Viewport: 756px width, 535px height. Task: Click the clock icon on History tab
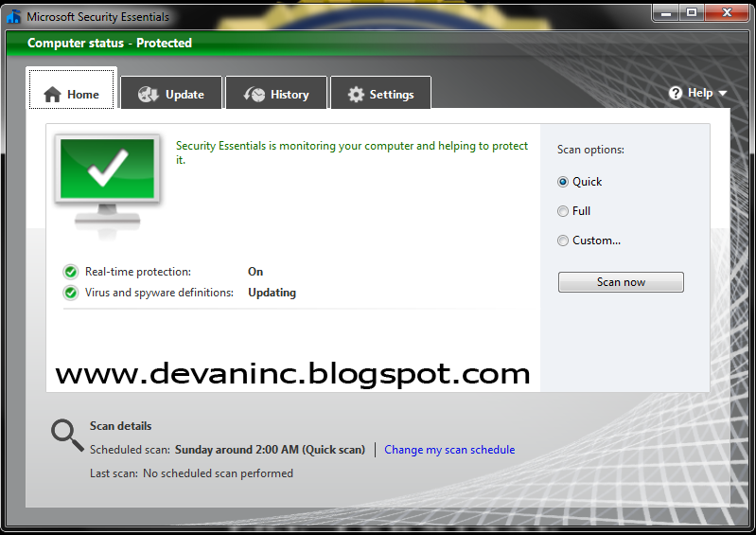[x=255, y=95]
